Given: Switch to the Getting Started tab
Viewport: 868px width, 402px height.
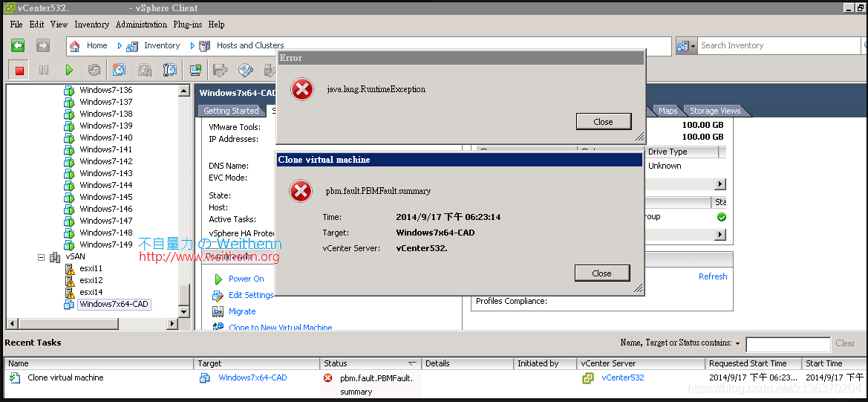Looking at the screenshot, I should (231, 111).
